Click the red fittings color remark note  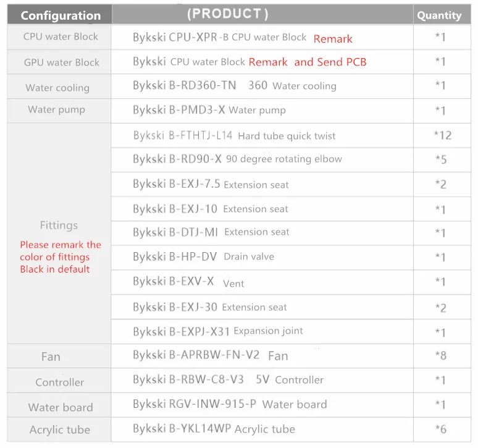(61, 257)
